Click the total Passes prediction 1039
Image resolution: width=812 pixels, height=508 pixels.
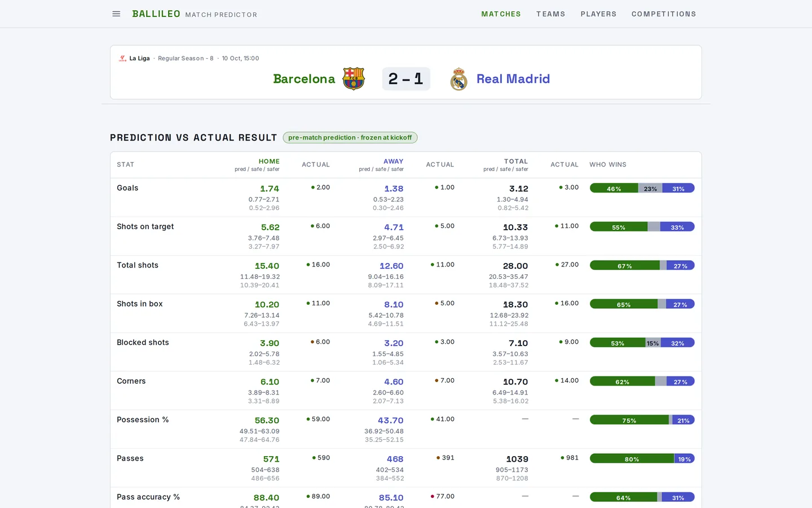pos(517,459)
